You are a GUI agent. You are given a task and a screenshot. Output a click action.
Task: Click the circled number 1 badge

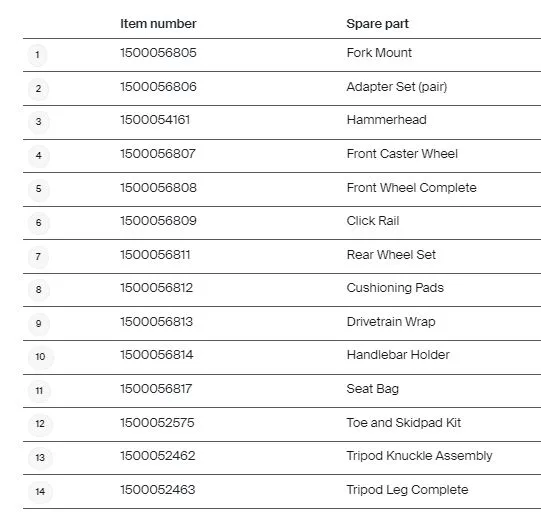(x=38, y=55)
